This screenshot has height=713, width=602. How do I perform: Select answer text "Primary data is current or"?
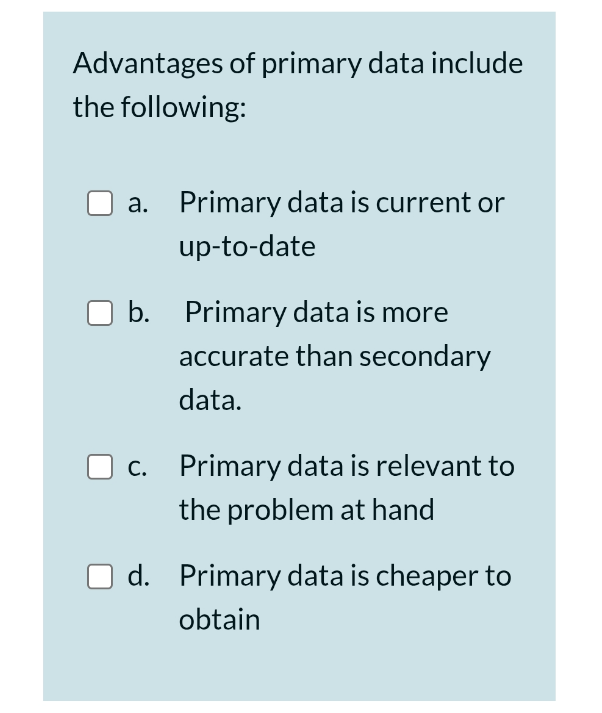pos(342,203)
